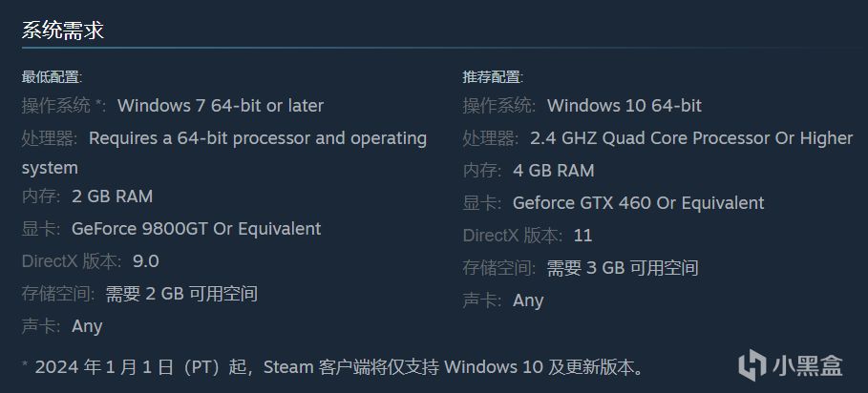This screenshot has height=393, width=868.
Task: Click the recommended 声卡 Any value
Action: click(528, 300)
